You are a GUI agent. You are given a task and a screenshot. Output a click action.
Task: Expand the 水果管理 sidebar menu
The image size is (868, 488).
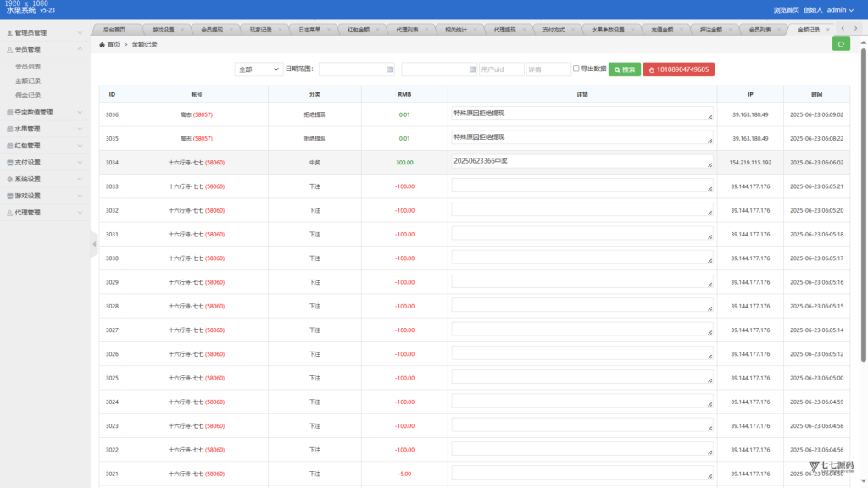tap(45, 129)
